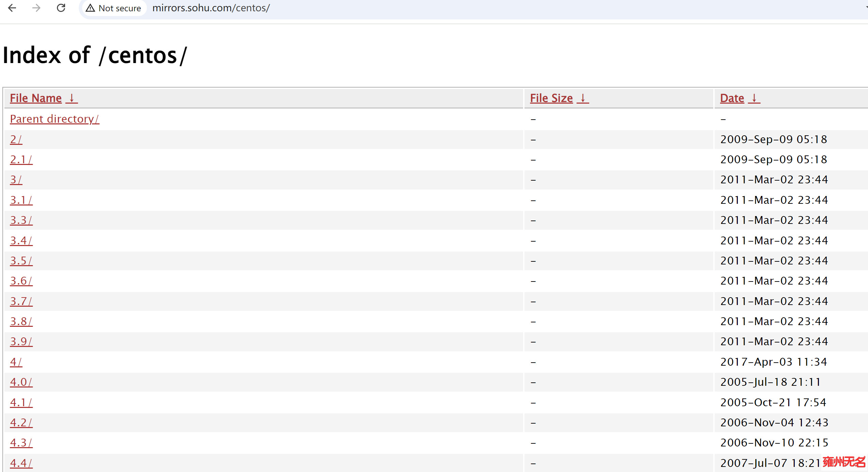Open the 2.1/ directory

coord(21,159)
